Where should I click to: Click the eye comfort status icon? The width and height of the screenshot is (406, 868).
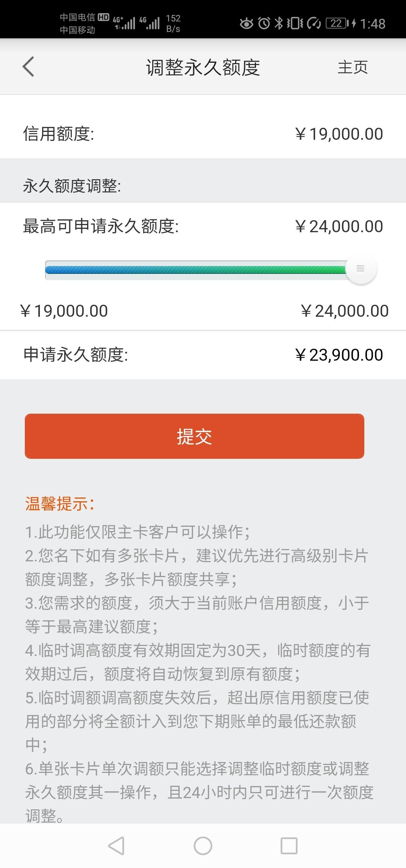[247, 24]
